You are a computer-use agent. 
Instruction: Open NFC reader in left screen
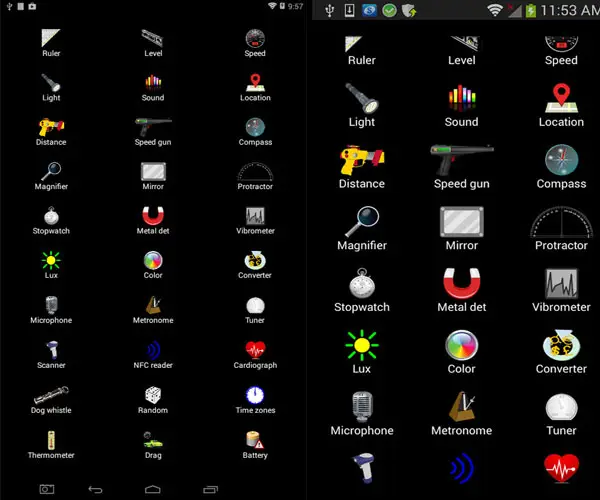153,355
